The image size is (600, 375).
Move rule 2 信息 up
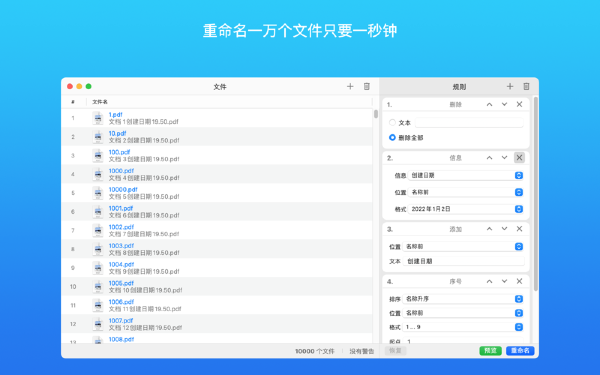pos(489,158)
